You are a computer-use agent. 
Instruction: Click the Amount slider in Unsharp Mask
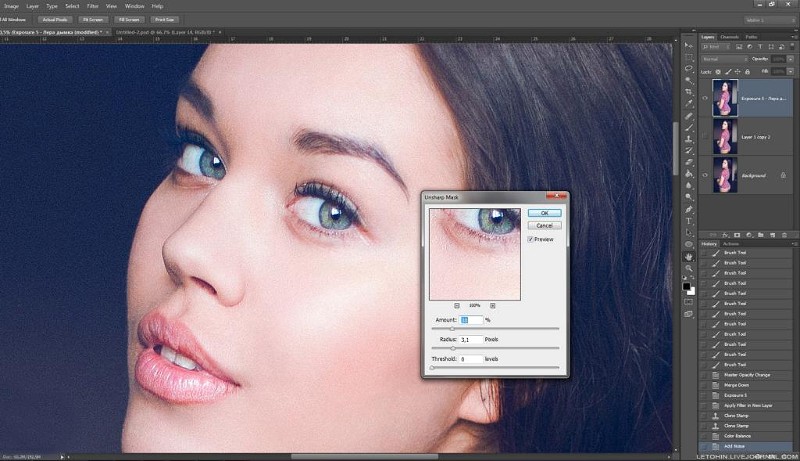tap(452, 328)
